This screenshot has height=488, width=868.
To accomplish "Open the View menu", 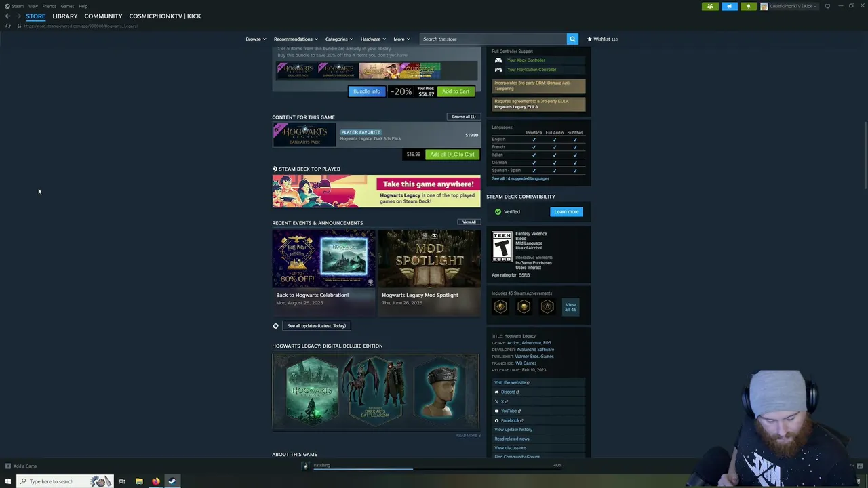I will point(33,6).
